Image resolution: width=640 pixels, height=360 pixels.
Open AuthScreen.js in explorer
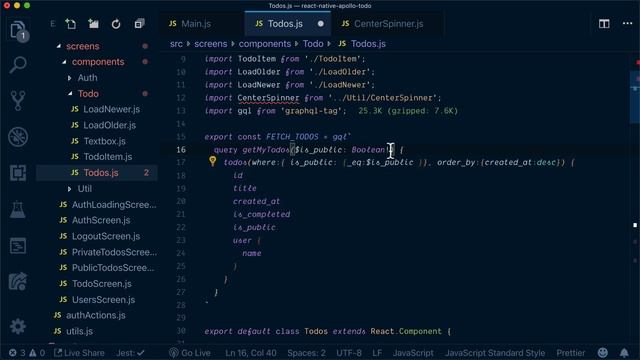point(101,220)
